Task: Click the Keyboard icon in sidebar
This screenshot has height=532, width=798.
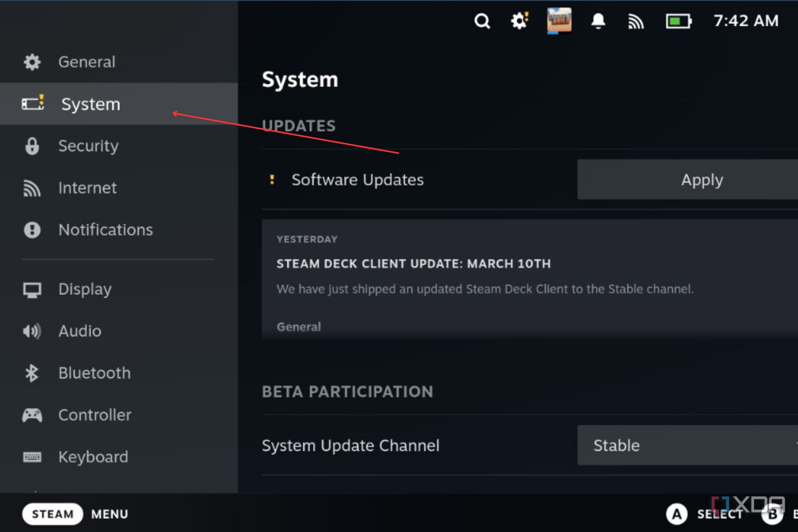Action: click(x=32, y=457)
